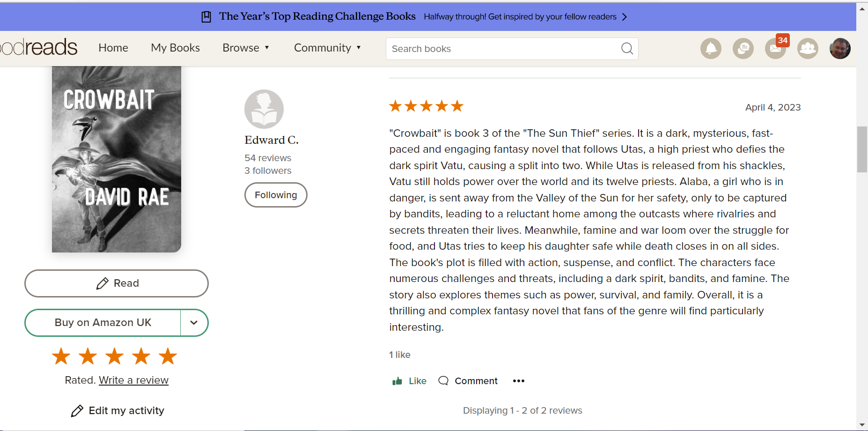868x431 pixels.
Task: Click the Write a review link
Action: point(133,380)
